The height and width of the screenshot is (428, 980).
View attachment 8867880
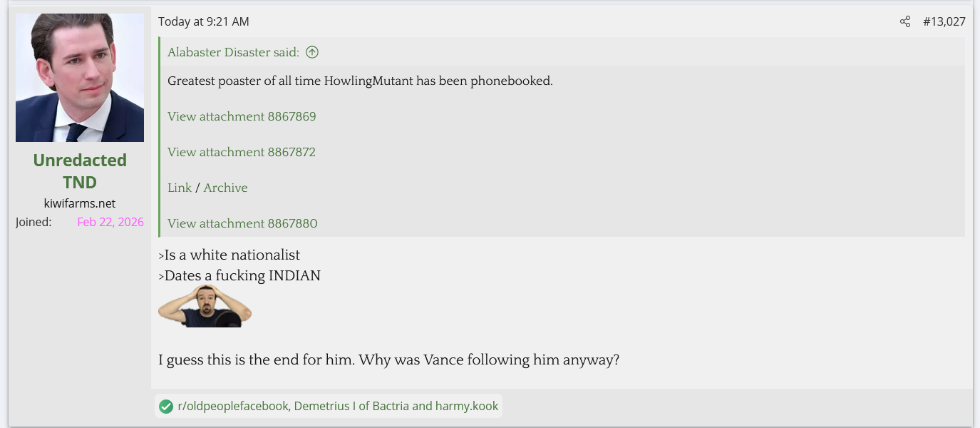(242, 223)
